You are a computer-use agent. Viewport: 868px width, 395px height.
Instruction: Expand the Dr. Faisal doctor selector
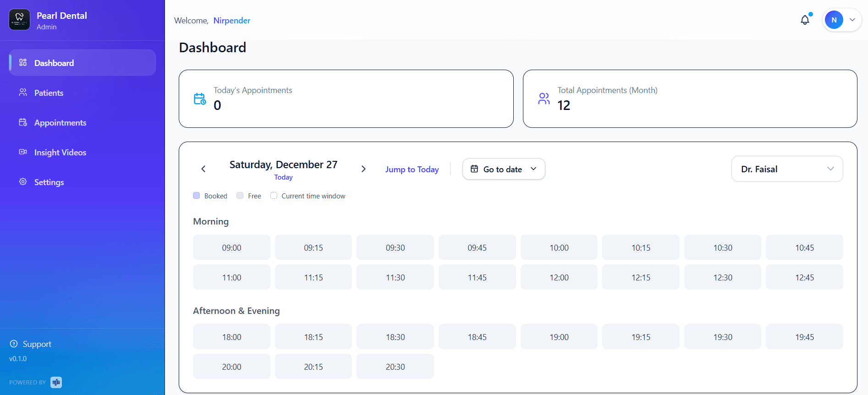coord(787,169)
